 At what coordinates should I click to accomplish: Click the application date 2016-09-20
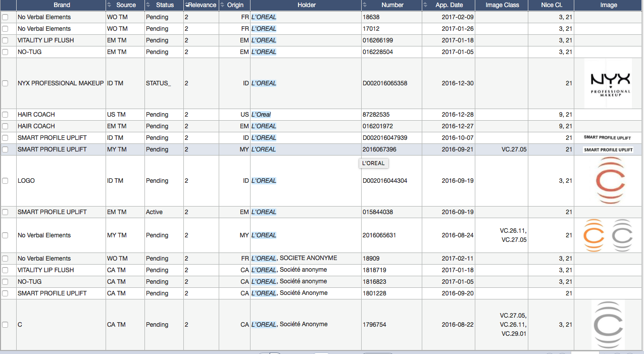458,293
